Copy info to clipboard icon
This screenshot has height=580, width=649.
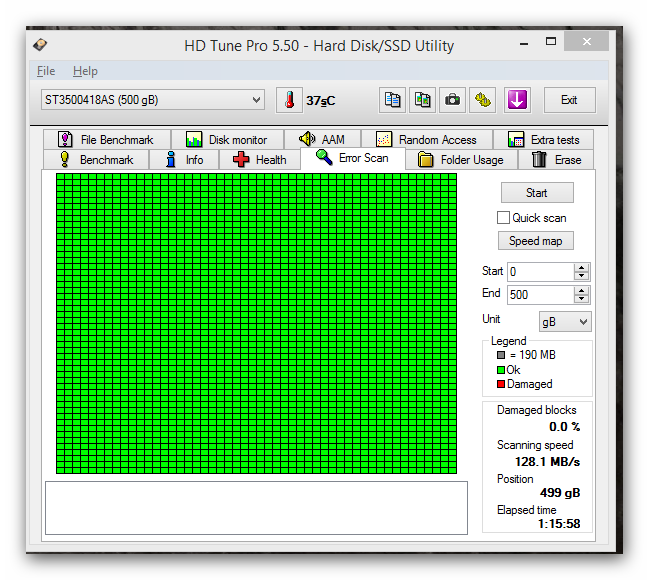click(x=392, y=100)
